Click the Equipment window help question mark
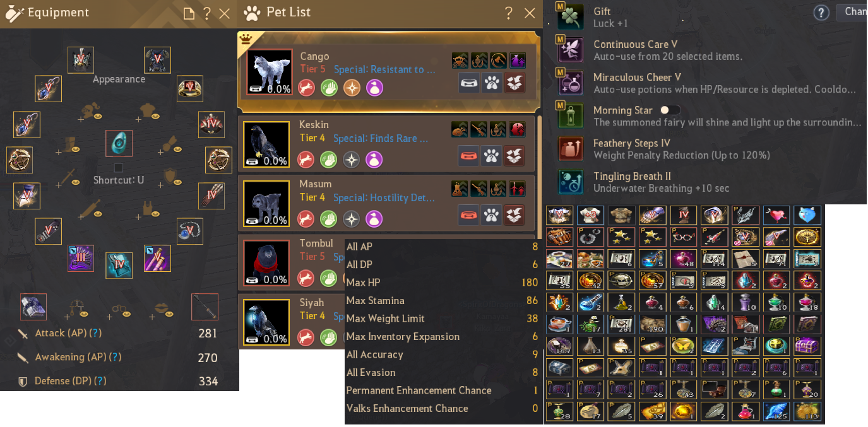This screenshot has height=427, width=868. [x=206, y=13]
